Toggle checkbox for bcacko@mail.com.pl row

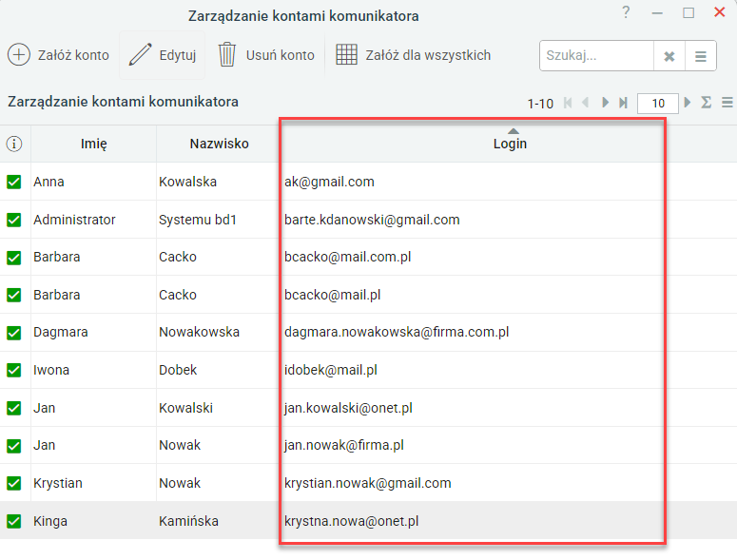(14, 258)
